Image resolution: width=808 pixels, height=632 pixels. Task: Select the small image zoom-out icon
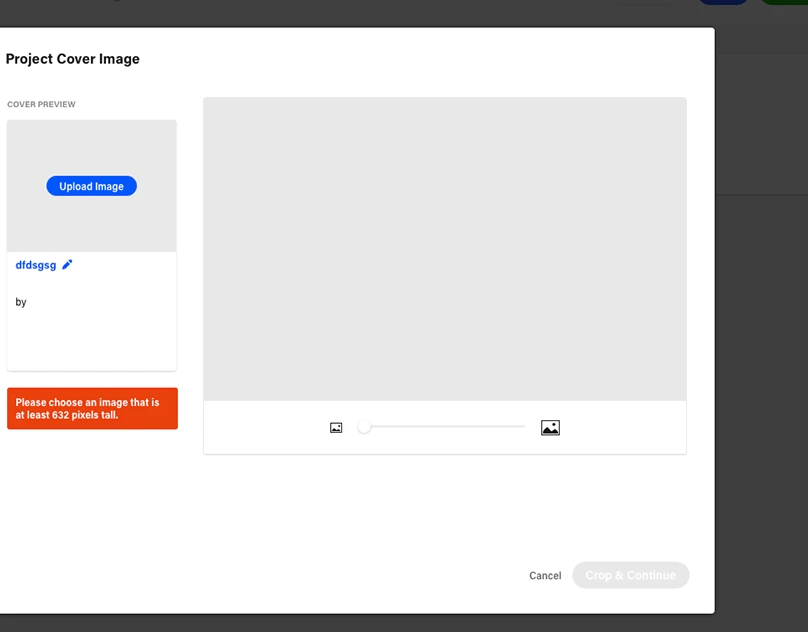pos(336,428)
